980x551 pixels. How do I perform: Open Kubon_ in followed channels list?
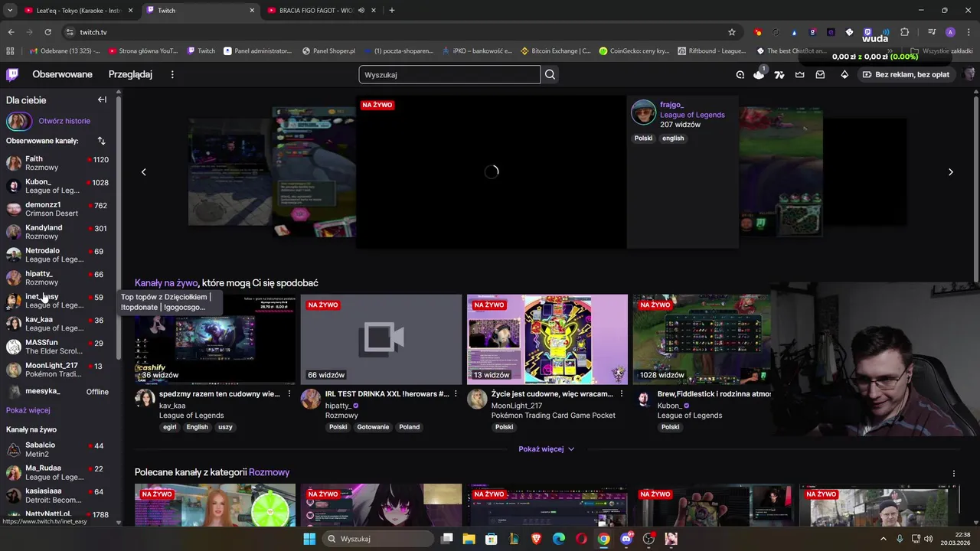(x=58, y=186)
